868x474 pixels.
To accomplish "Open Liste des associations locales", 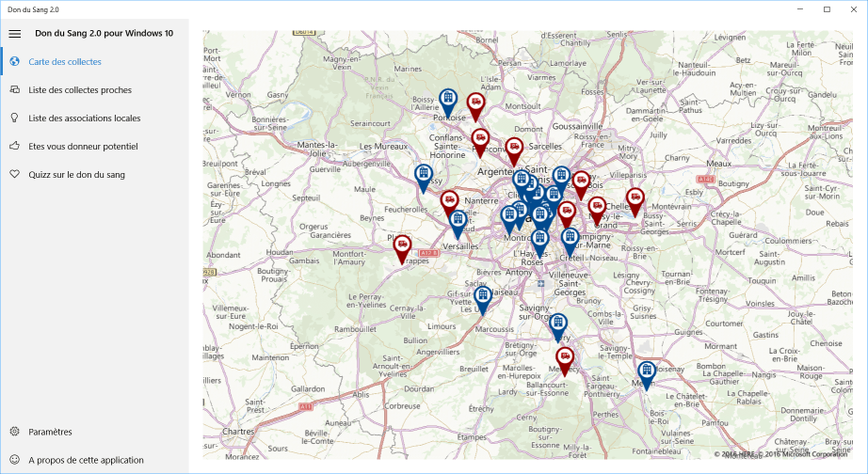I will pos(95,118).
